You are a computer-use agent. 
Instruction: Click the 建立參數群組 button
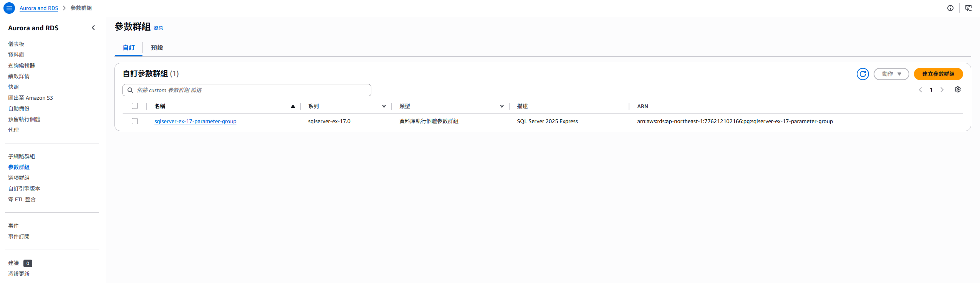938,74
